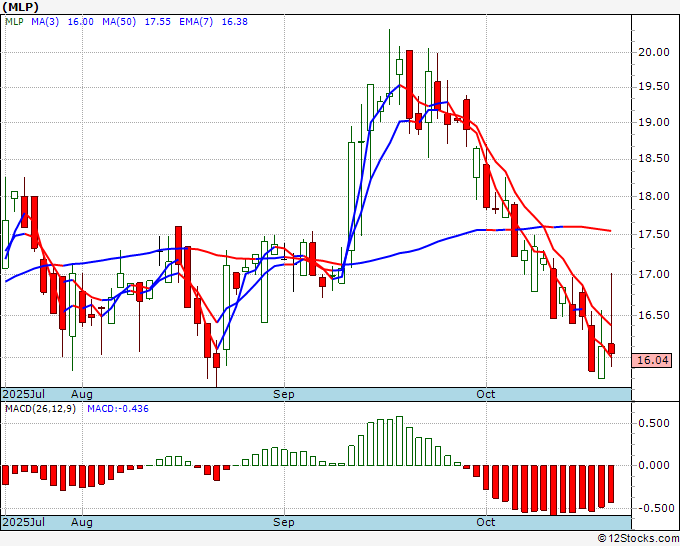
Task: Click the MACD(26,12,9) indicator label
Action: pos(40,409)
